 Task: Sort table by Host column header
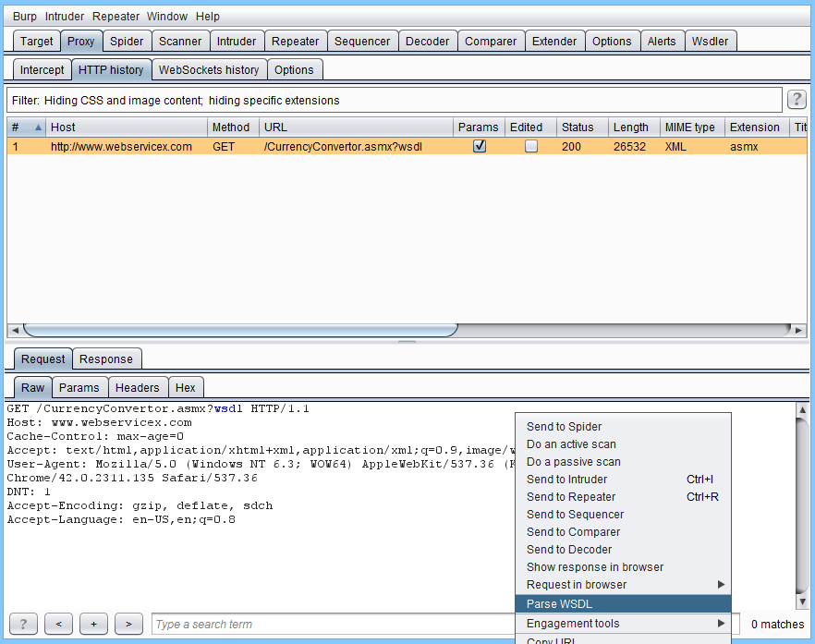(x=127, y=128)
